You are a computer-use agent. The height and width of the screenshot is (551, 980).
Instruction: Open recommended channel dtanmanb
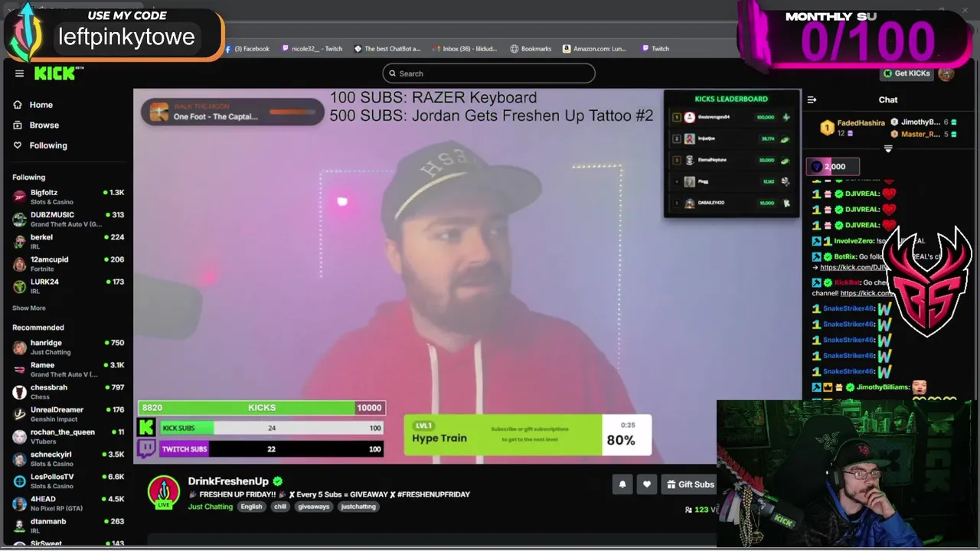68,525
